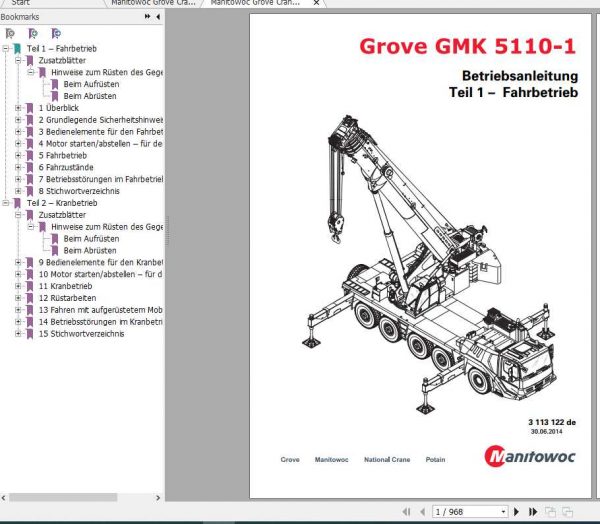Expand 2 Grundlegende Sicherheitshinweise bookmark
The width and height of the screenshot is (600, 524).
18,120
